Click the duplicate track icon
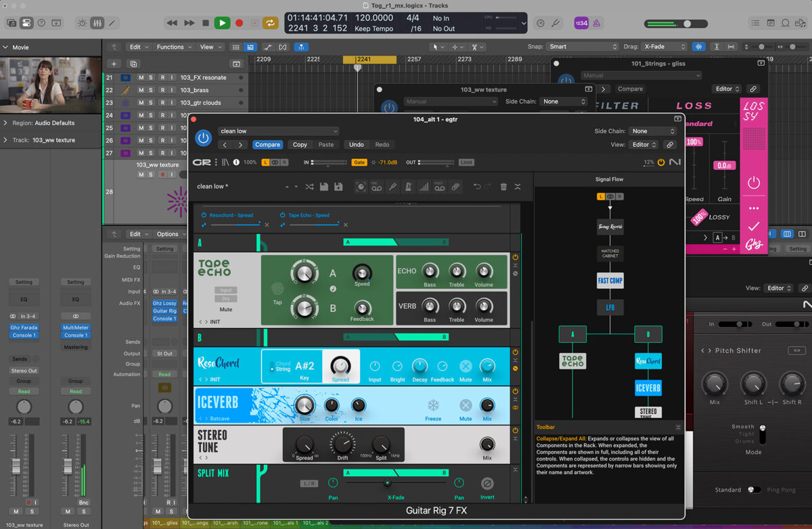The width and height of the screenshot is (812, 529). (x=133, y=64)
